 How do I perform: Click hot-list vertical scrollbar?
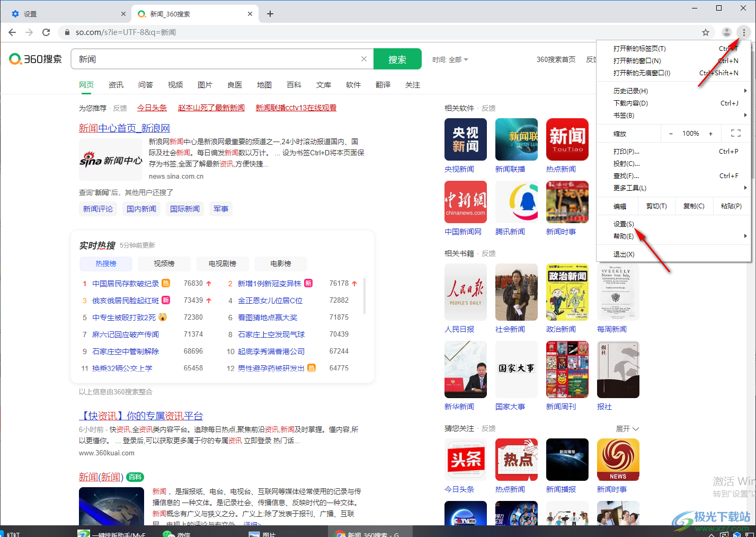pos(364,295)
